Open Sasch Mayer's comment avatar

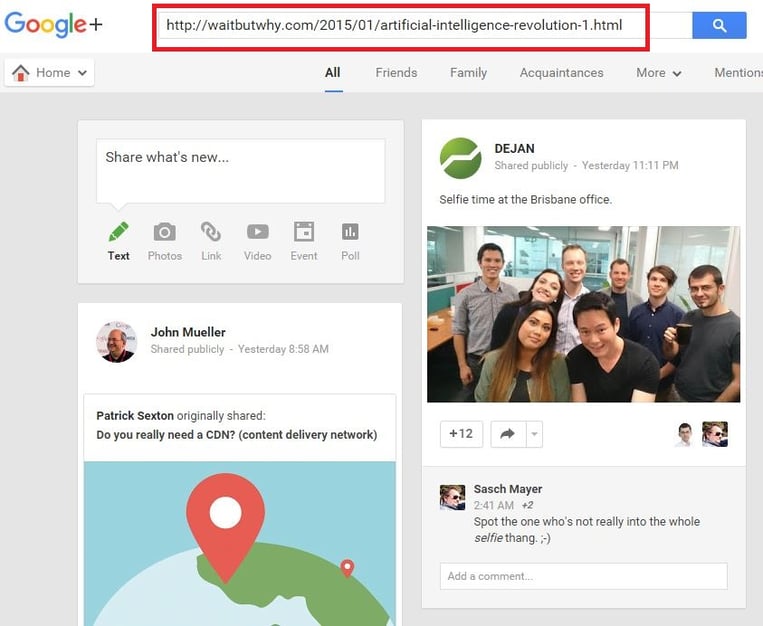pos(453,497)
